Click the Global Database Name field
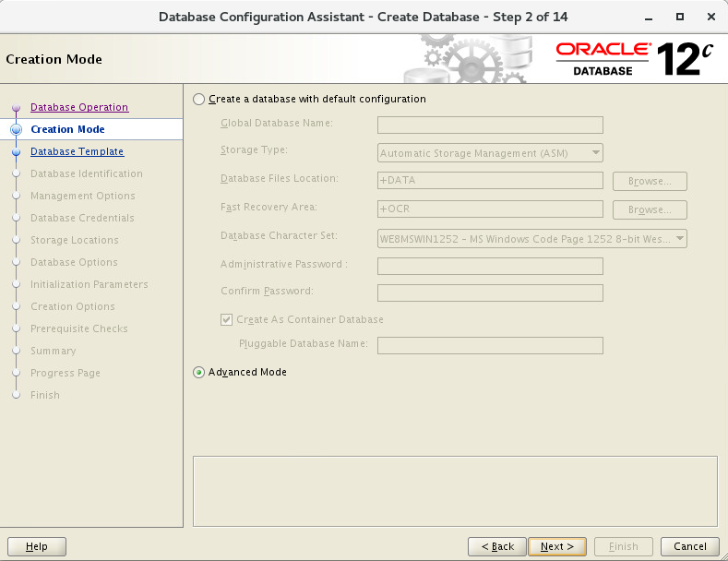The width and height of the screenshot is (728, 561). pyautogui.click(x=490, y=125)
